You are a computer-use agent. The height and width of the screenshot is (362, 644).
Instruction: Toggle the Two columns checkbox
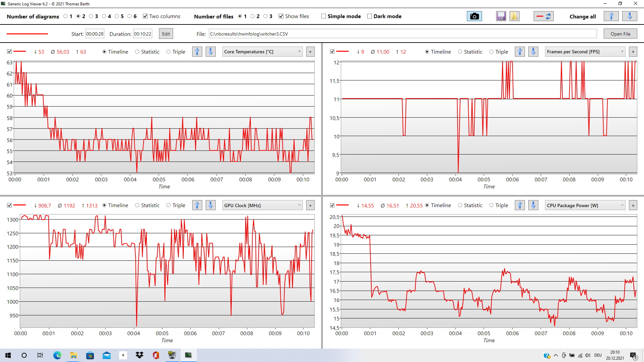pos(145,16)
